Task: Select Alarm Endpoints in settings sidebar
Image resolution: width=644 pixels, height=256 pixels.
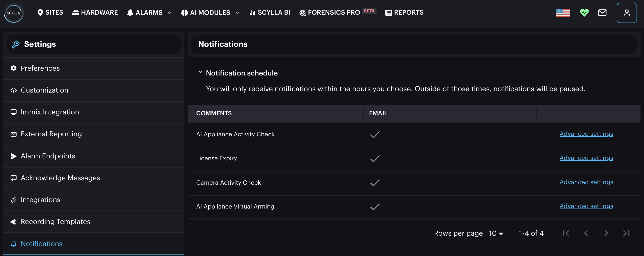Action: [x=94, y=156]
